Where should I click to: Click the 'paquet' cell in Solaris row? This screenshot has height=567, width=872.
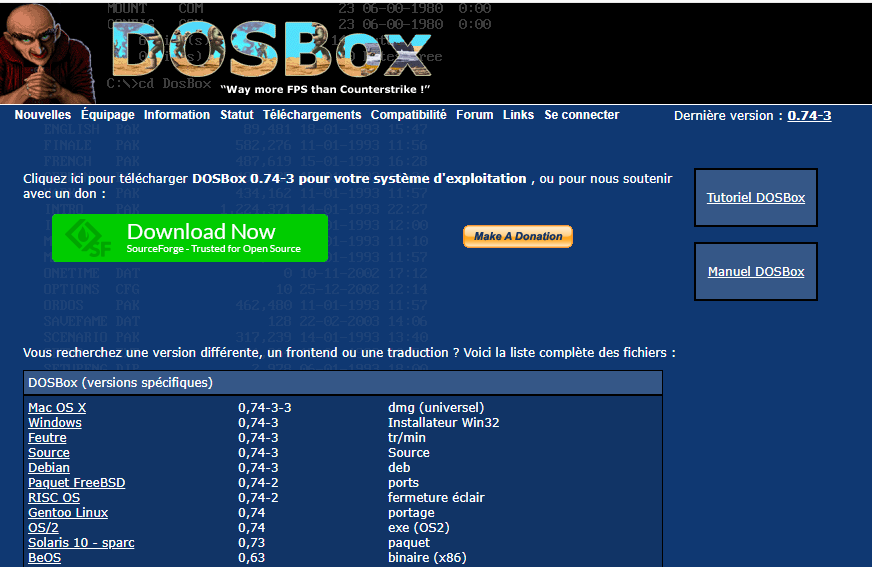point(409,543)
